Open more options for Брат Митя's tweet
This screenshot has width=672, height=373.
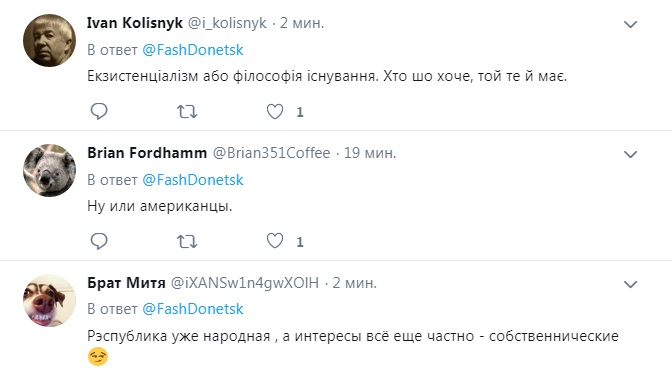[x=630, y=284]
